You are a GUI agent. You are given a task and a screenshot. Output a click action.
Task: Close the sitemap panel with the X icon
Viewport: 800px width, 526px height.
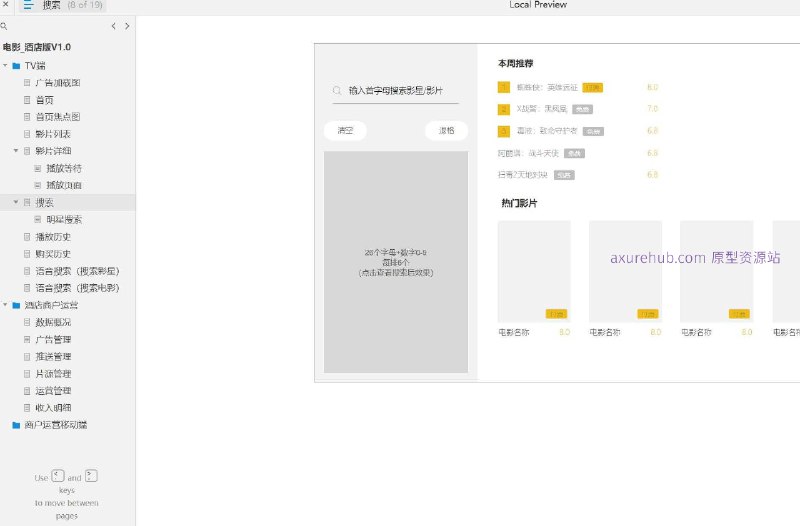coord(5,4)
